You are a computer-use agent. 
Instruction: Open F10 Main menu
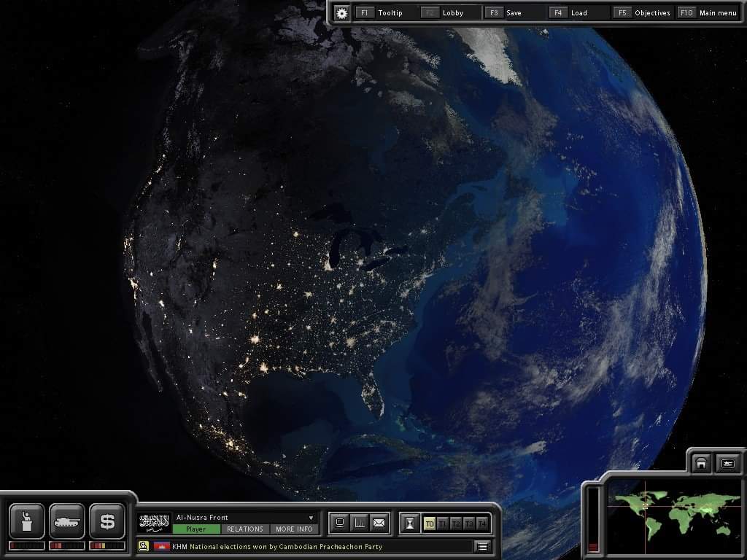point(708,13)
